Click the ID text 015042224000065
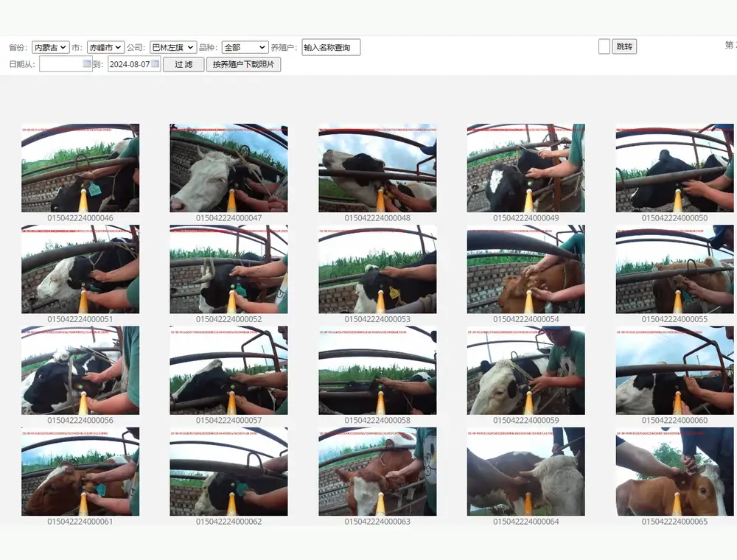The width and height of the screenshot is (737, 560). point(674,522)
